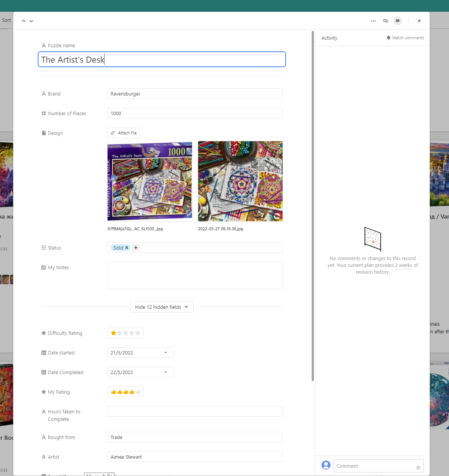449x476 pixels.
Task: Click Artist field showing Aimee Stewart
Action: [195, 457]
